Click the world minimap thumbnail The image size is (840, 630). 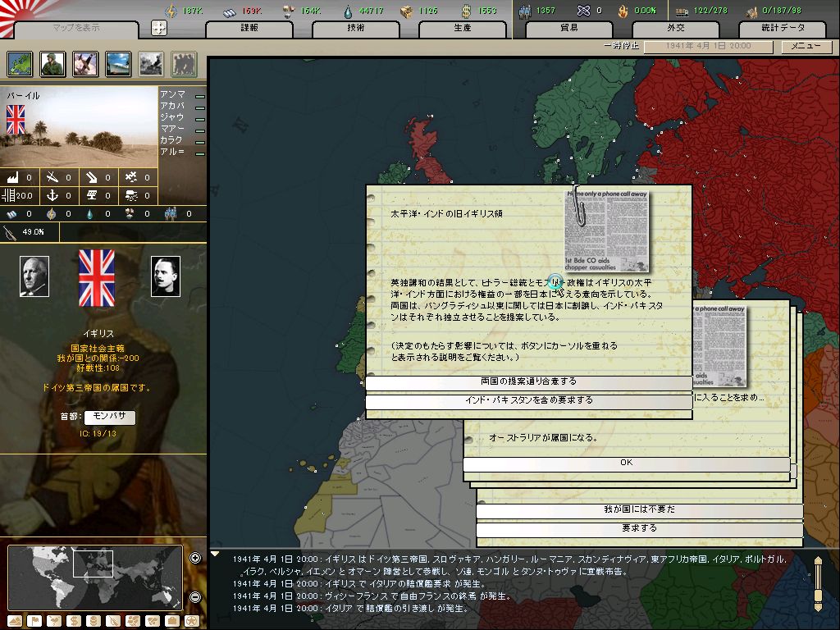[95, 577]
